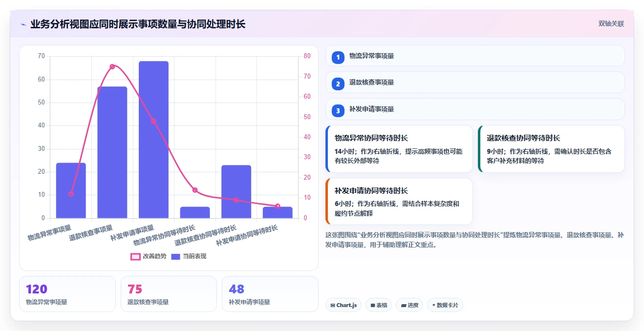This screenshot has width=644, height=331.
Task: Open the 物流异常协同等待时长 card
Action: [399, 149]
